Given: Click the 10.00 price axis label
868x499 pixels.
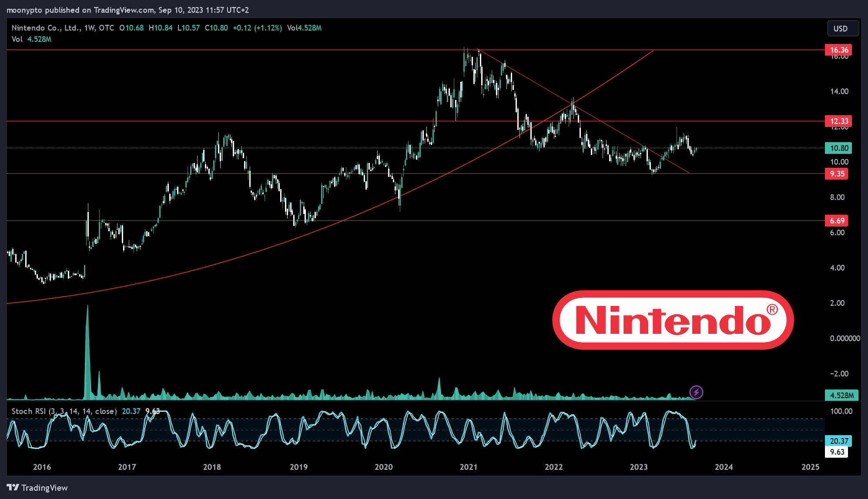Looking at the screenshot, I should click(x=839, y=162).
